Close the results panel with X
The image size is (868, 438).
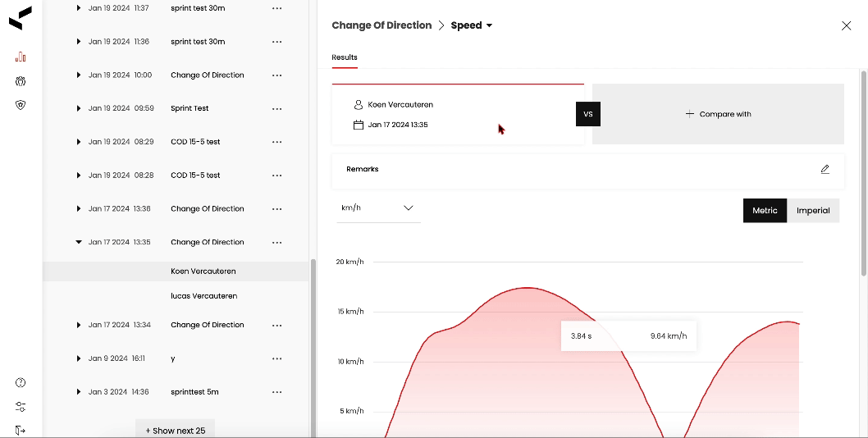pyautogui.click(x=846, y=25)
